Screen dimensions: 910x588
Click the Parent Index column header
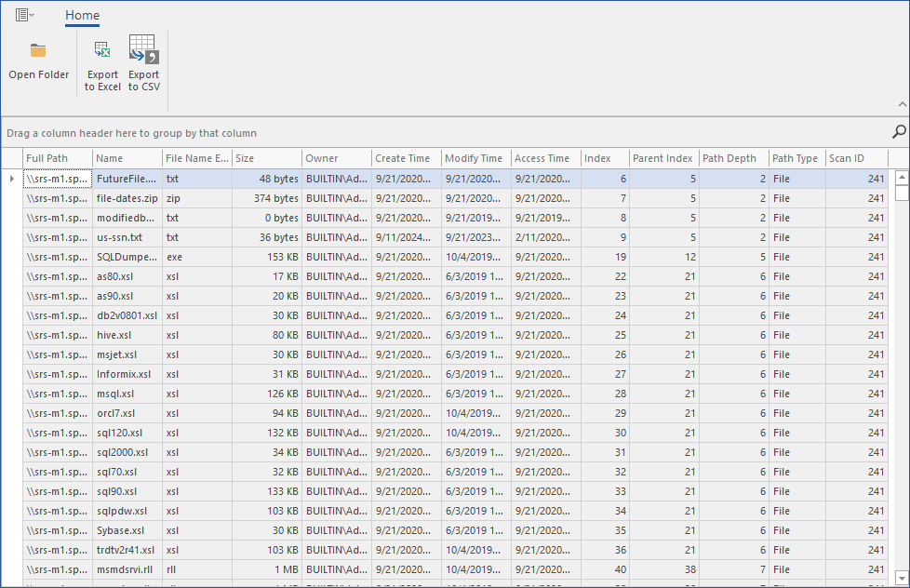(x=663, y=158)
